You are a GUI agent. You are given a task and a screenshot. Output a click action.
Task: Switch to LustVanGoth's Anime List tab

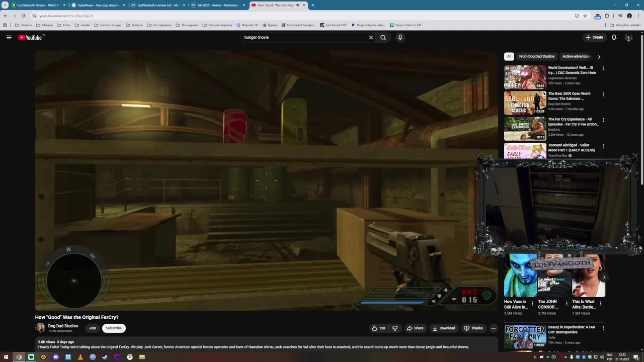158,5
